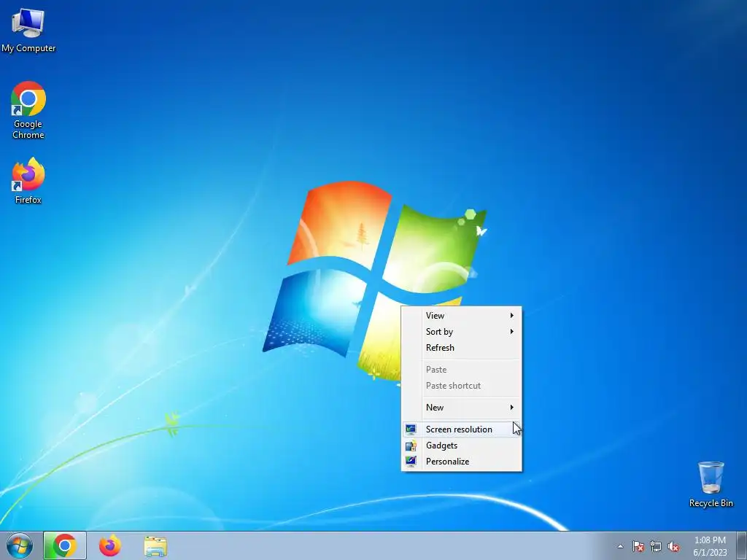Click the network status tray icon
747x560 pixels.
[x=656, y=546]
